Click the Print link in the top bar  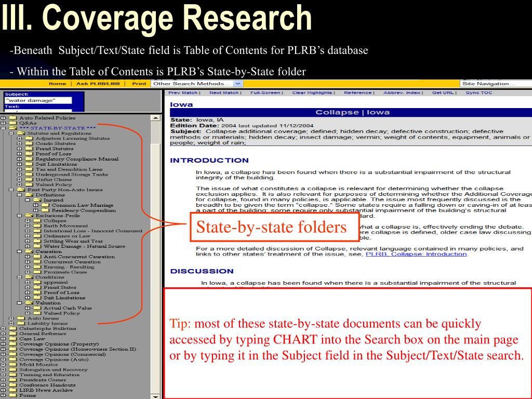tap(139, 84)
